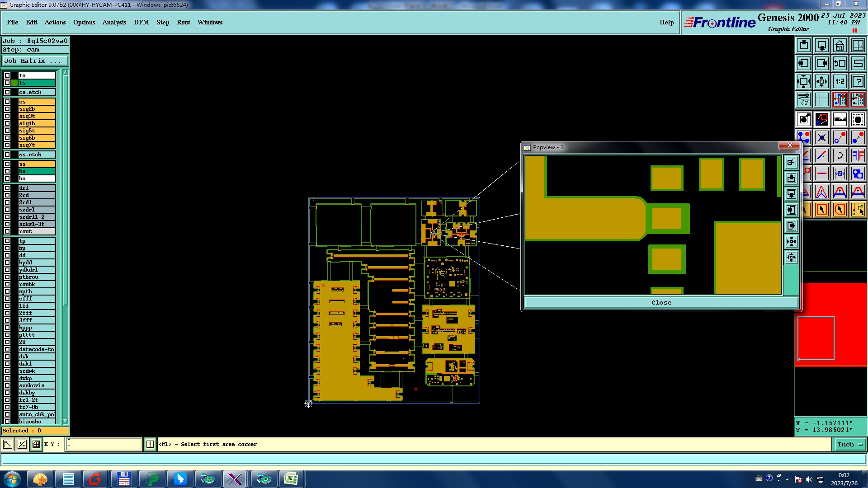Click the pan left view icon
The height and width of the screenshot is (488, 868).
[x=803, y=63]
